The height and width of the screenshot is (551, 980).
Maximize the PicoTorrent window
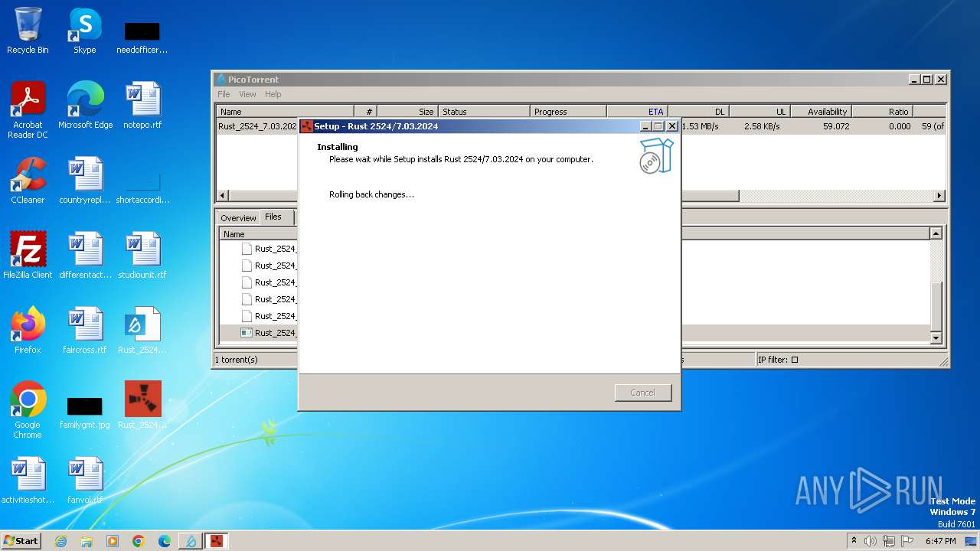tap(927, 80)
